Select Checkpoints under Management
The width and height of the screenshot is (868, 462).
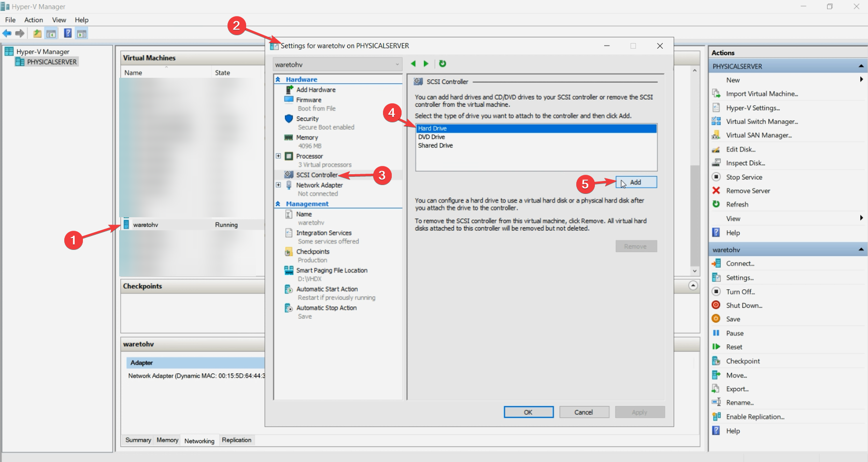click(x=312, y=251)
